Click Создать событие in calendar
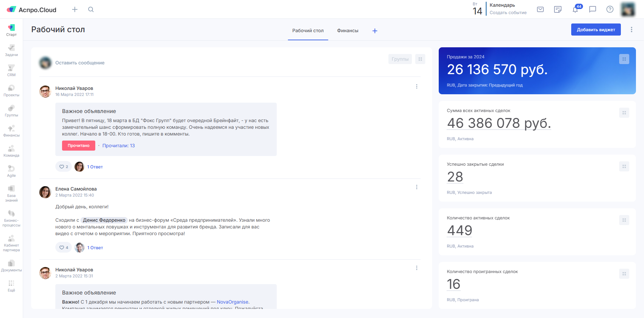Screen dimensions: 644x318 point(508,13)
